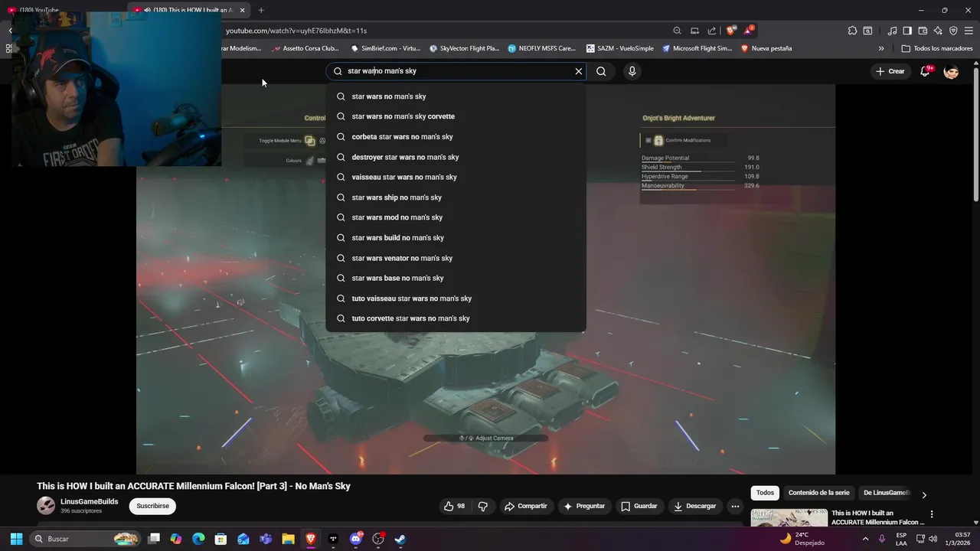Viewport: 980px width, 551px height.
Task: Open the YouTube account avatar menu
Action: (951, 71)
